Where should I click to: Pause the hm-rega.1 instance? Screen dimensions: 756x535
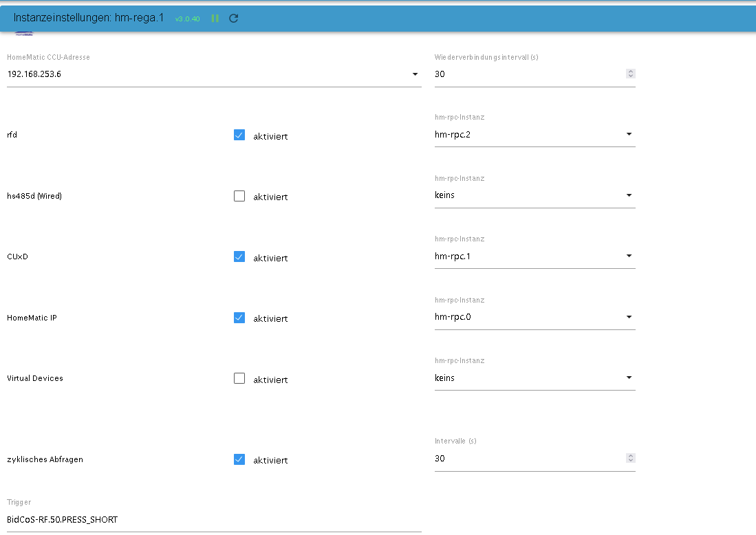click(215, 19)
